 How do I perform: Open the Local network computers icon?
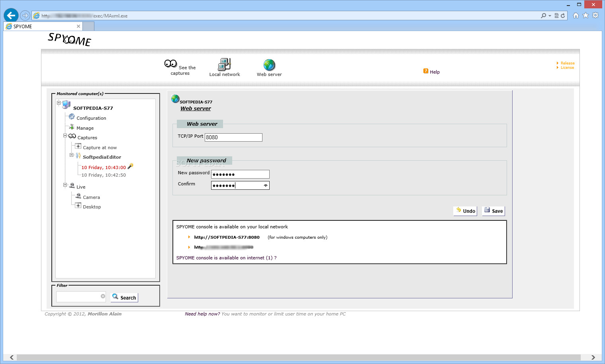224,64
